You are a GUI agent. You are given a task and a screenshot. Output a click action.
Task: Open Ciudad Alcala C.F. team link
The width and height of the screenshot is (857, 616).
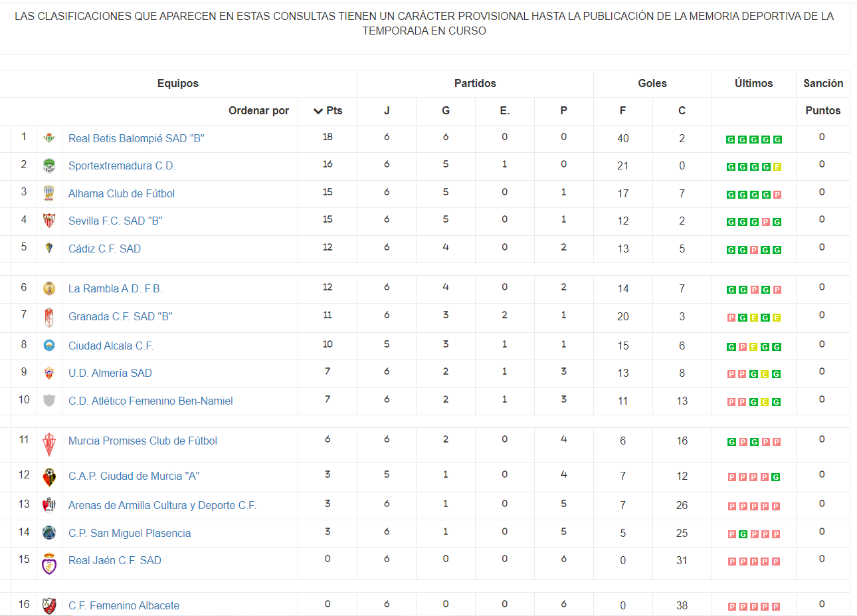point(111,346)
